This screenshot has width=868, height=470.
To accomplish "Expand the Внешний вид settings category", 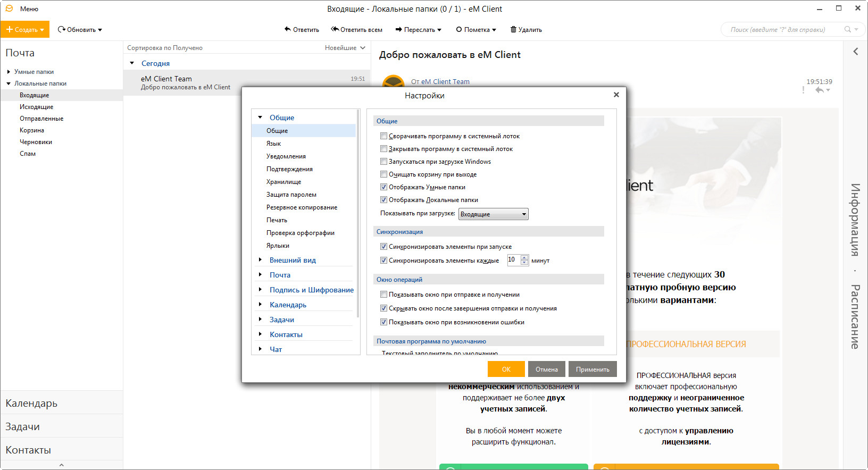I will pos(260,260).
